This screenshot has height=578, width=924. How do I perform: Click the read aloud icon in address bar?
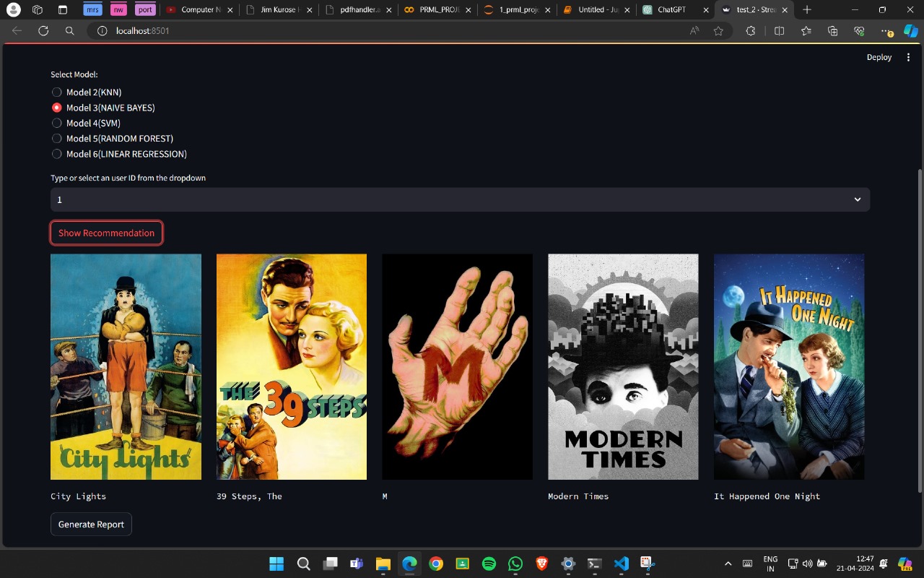pos(694,31)
